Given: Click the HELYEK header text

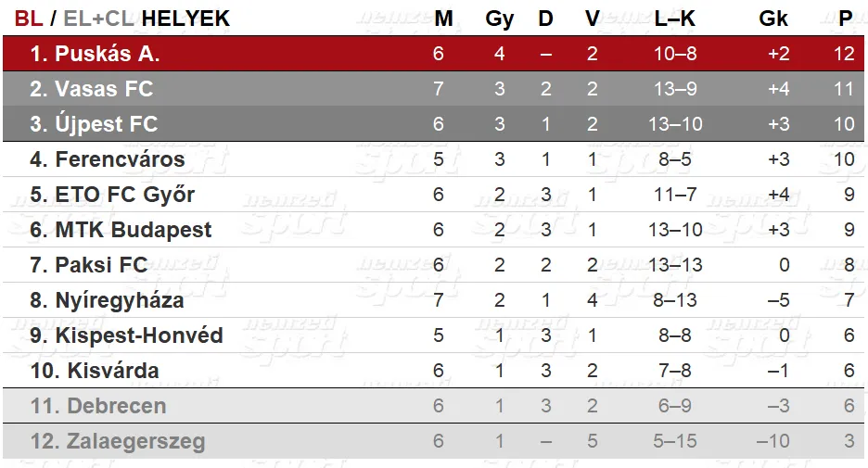Looking at the screenshot, I should click(185, 19).
